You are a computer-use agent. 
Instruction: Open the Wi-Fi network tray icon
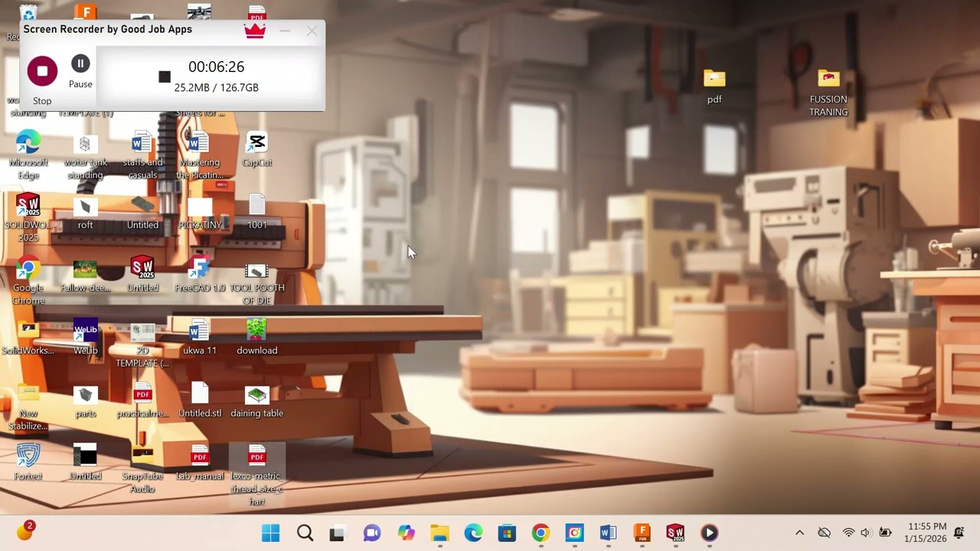point(848,533)
